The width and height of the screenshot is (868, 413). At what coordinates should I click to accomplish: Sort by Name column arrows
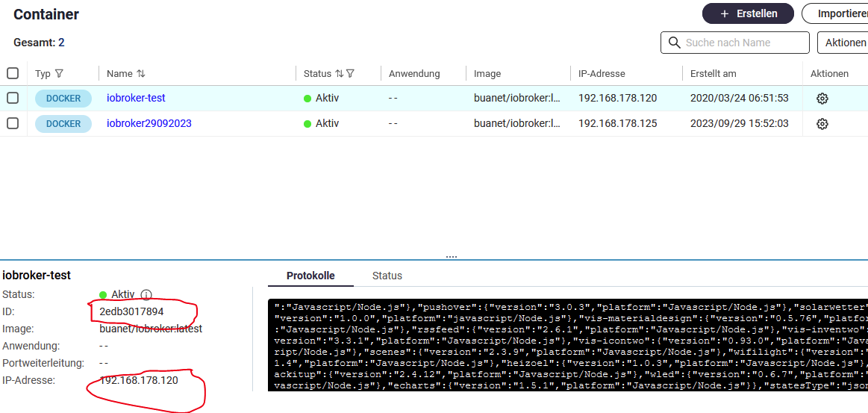pyautogui.click(x=140, y=74)
